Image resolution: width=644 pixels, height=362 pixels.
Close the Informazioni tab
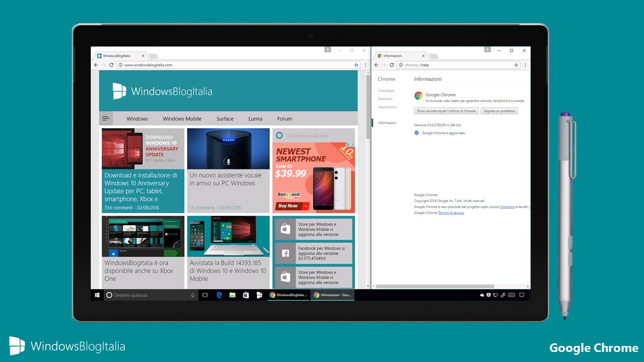pos(424,56)
